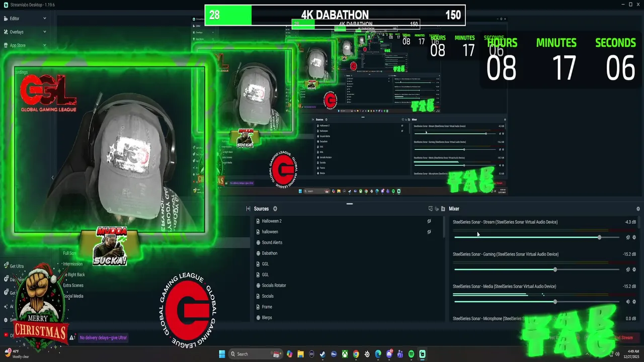The height and width of the screenshot is (362, 644).
Task: Add a new source with plus icon
Action: [x=275, y=209]
